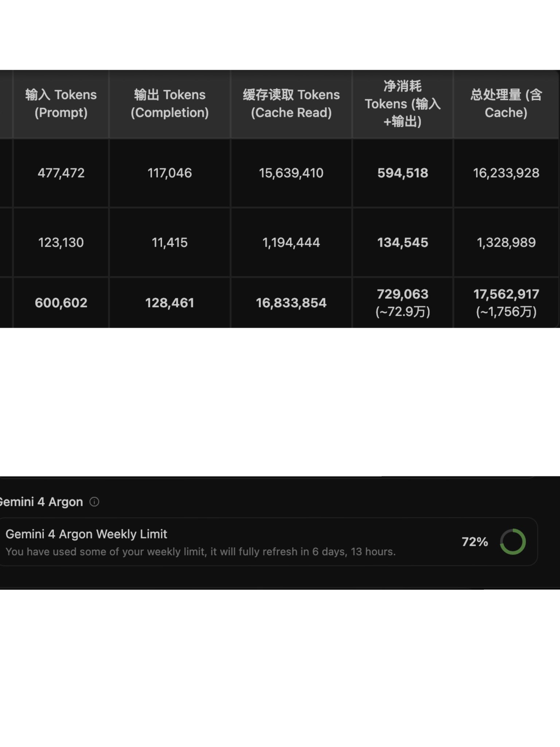Click the 600,602 total input cell

61,303
